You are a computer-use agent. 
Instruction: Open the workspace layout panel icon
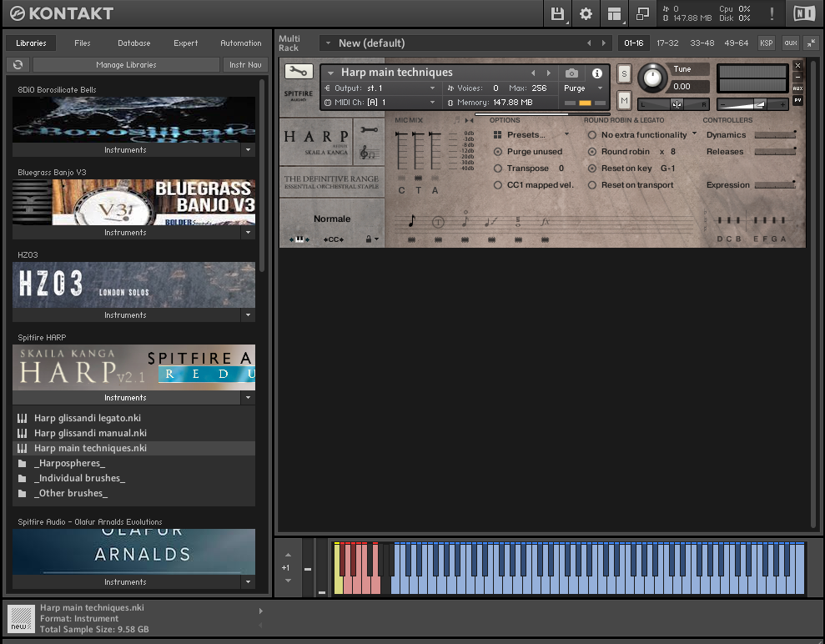614,13
